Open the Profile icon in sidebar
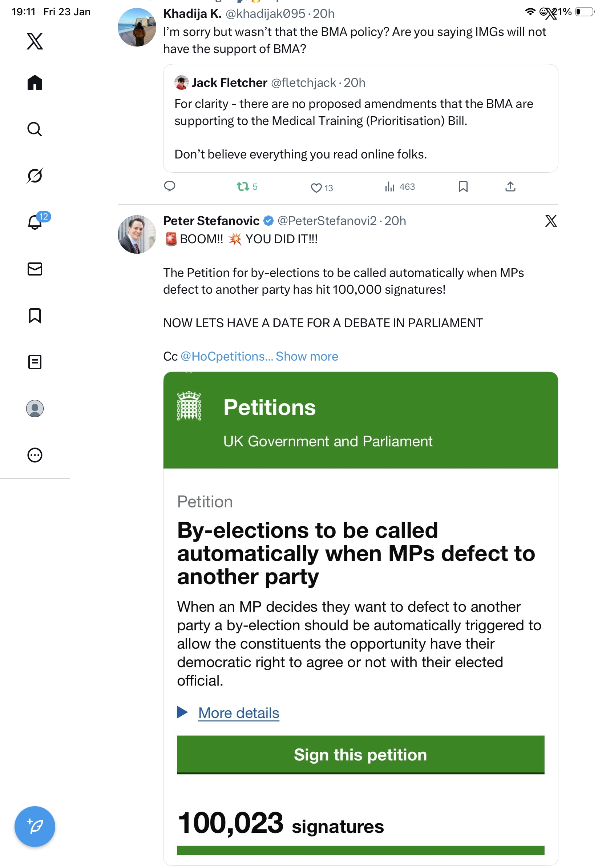Image resolution: width=606 pixels, height=868 pixels. tap(35, 408)
